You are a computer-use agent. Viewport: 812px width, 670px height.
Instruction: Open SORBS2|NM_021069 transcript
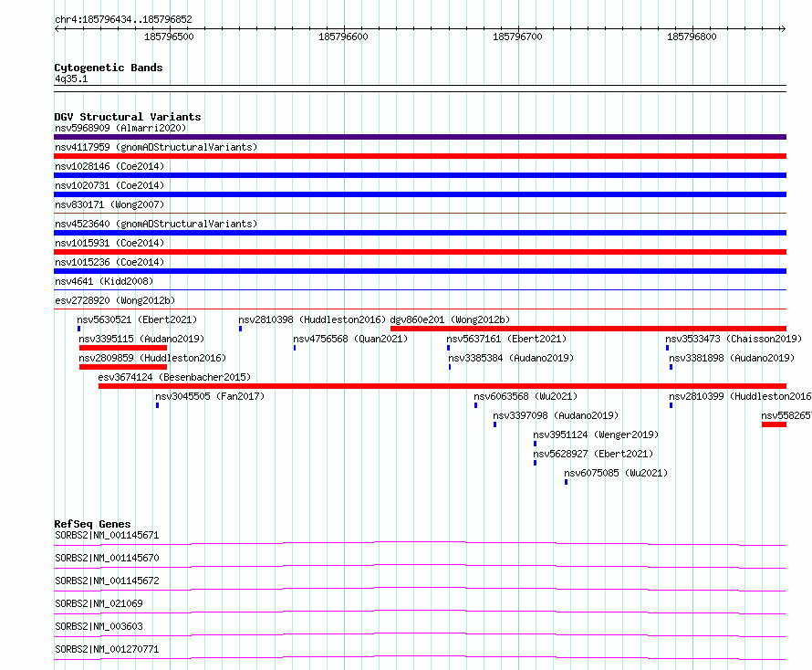click(x=99, y=603)
